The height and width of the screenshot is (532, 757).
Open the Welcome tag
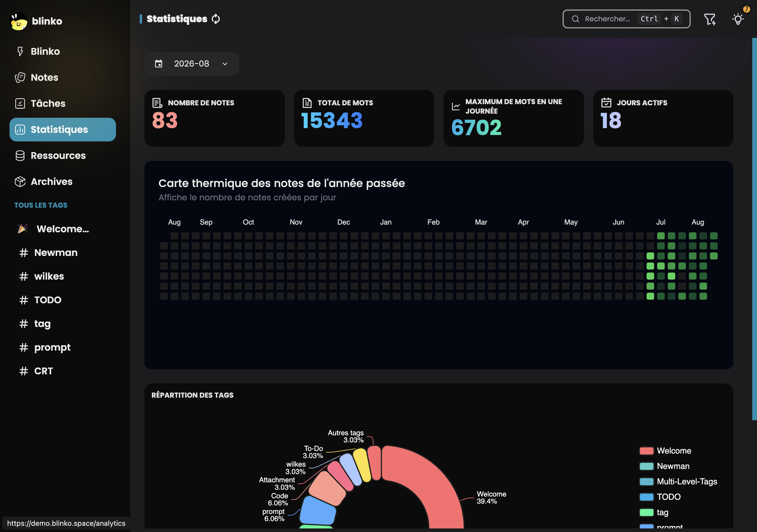(63, 229)
